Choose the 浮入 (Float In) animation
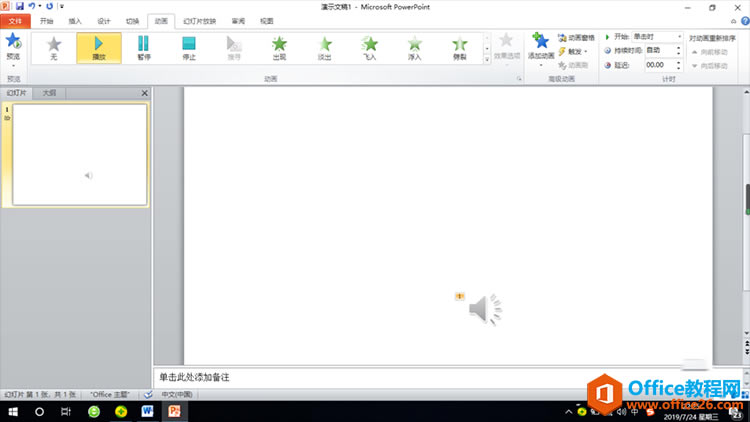Viewport: 750px width, 422px height. (x=415, y=48)
